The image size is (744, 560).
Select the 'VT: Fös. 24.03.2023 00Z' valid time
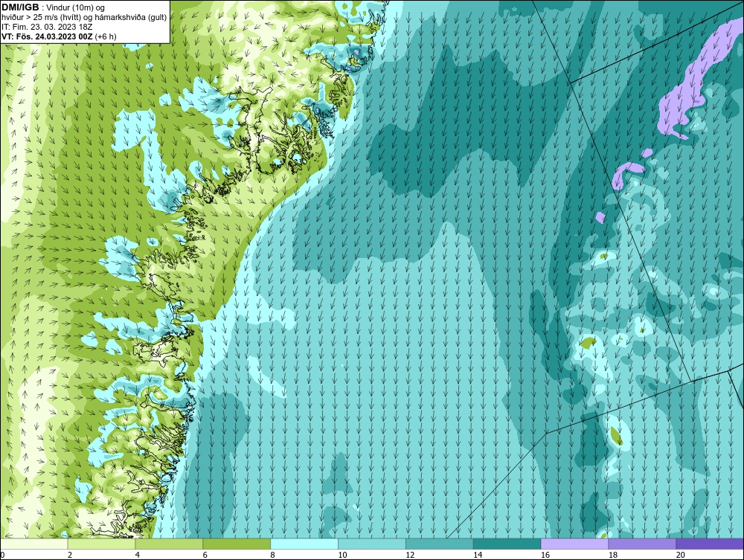pyautogui.click(x=48, y=36)
